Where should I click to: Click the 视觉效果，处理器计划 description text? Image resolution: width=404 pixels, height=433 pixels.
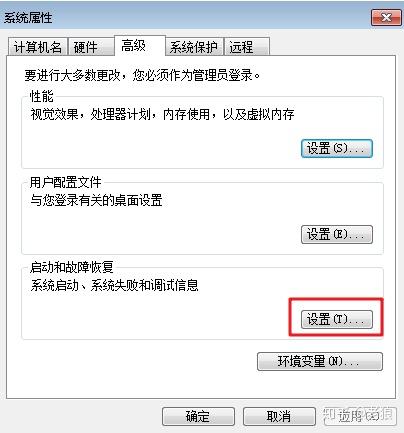[x=162, y=114]
